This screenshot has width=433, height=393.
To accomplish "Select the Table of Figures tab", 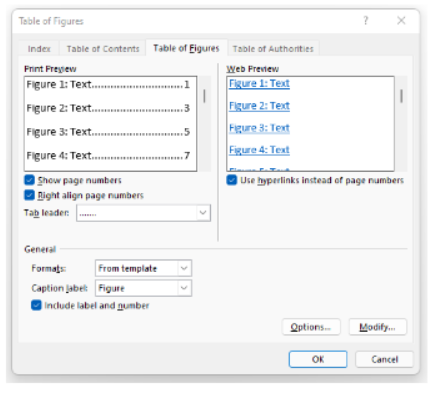I will pyautogui.click(x=186, y=48).
